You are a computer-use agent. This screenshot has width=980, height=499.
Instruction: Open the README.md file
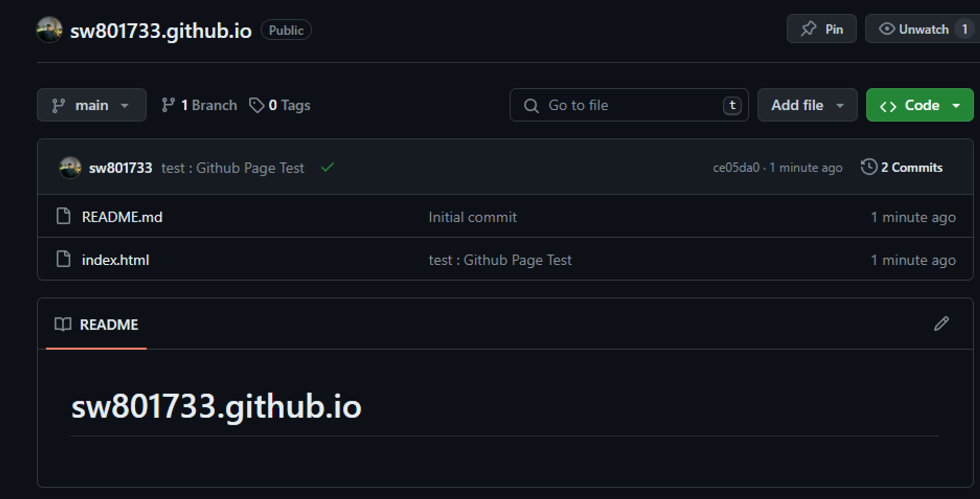tap(122, 217)
